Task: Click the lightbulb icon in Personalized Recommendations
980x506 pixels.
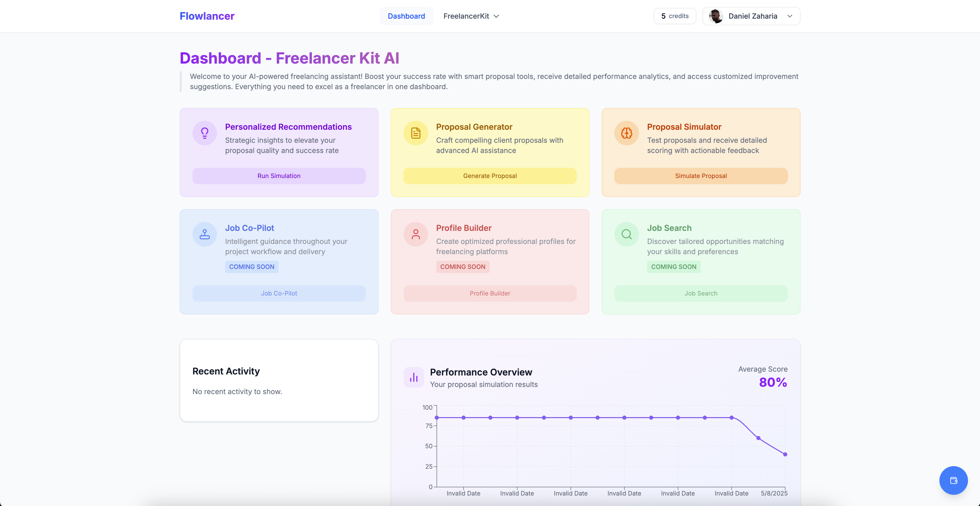Action: click(205, 133)
